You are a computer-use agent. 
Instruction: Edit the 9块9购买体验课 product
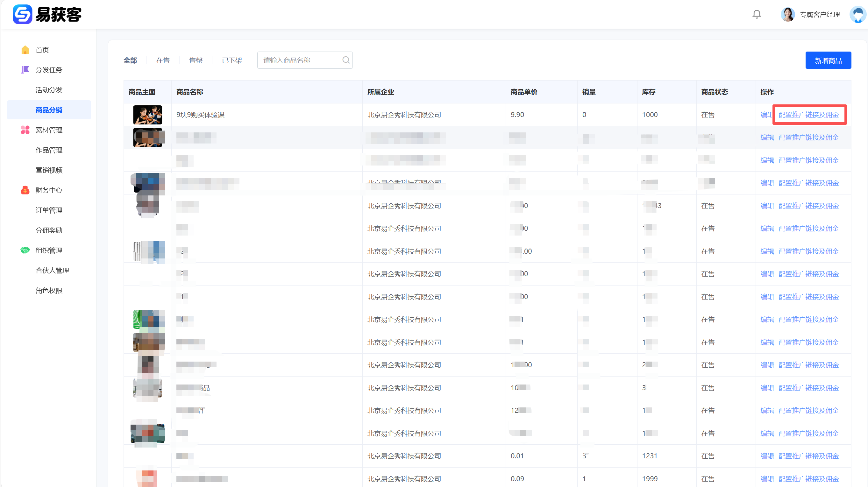766,115
